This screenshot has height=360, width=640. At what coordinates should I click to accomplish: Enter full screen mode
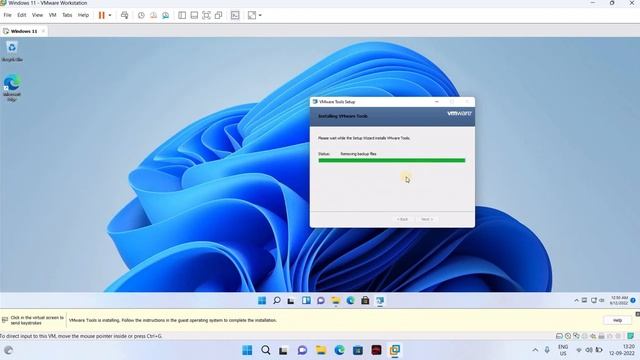click(x=206, y=15)
